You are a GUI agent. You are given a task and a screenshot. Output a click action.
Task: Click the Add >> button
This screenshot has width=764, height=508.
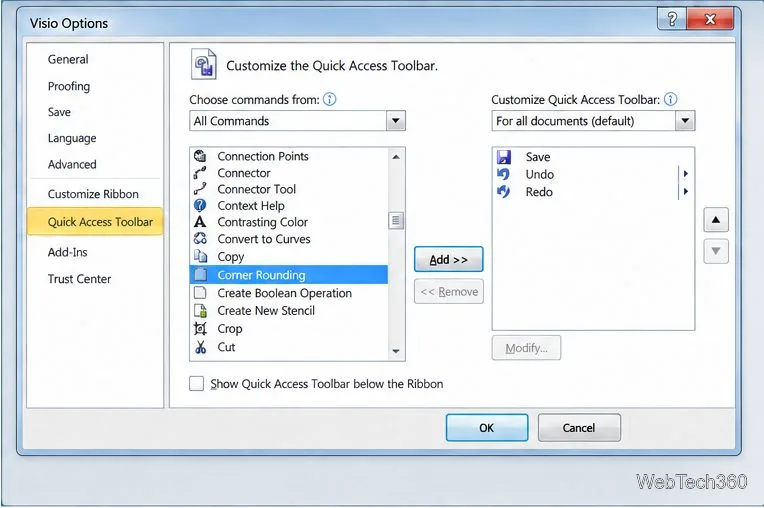pos(448,260)
